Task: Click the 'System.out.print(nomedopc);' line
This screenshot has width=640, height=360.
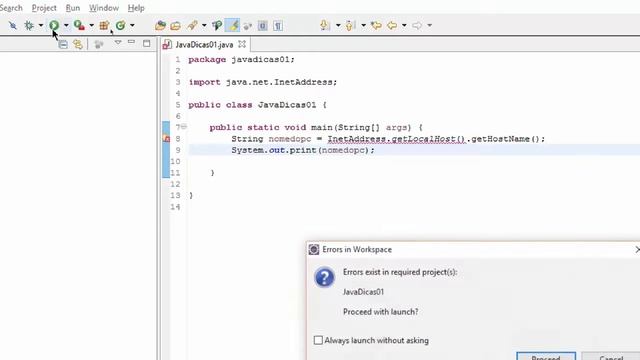Action: click(x=303, y=150)
